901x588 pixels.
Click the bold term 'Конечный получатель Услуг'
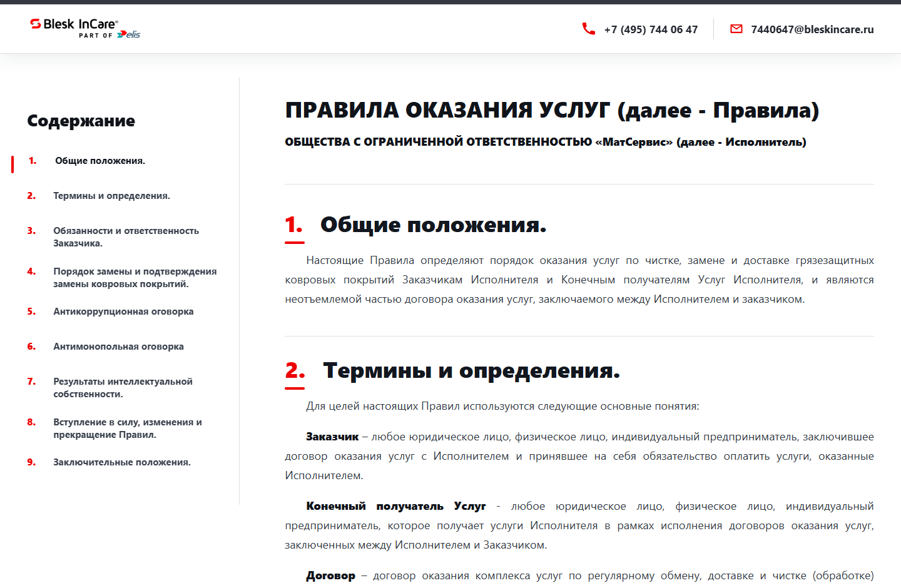(x=395, y=506)
